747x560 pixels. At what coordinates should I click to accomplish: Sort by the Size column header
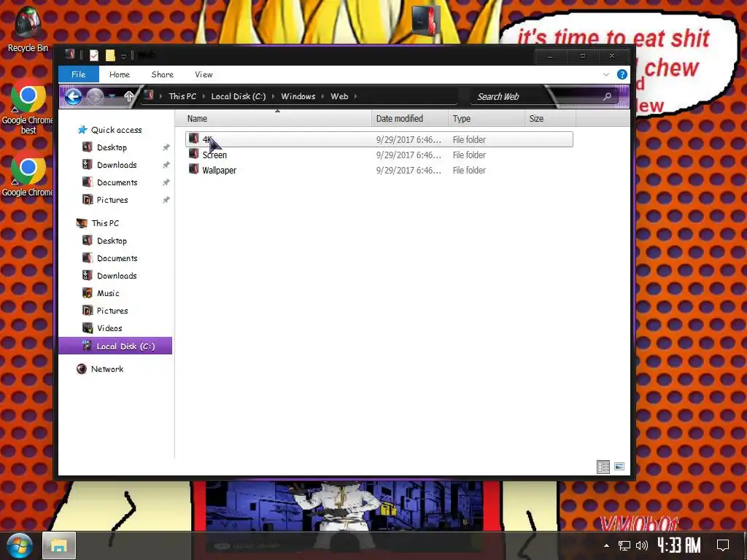(x=550, y=119)
